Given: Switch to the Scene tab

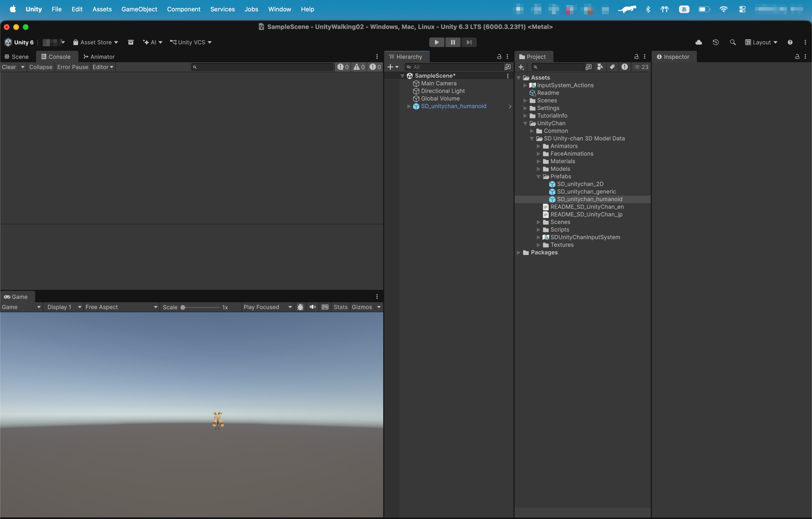Looking at the screenshot, I should (16, 57).
